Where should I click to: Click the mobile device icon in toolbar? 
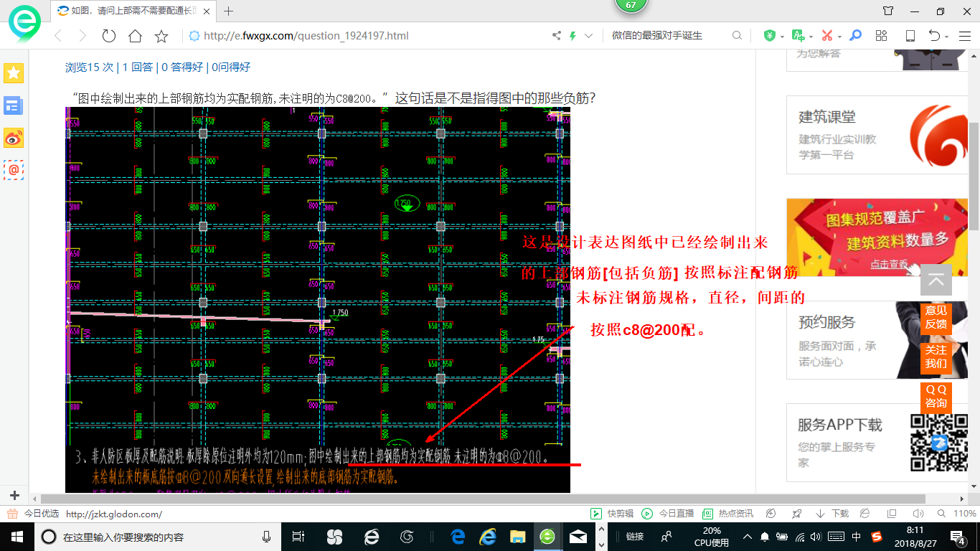coord(910,36)
